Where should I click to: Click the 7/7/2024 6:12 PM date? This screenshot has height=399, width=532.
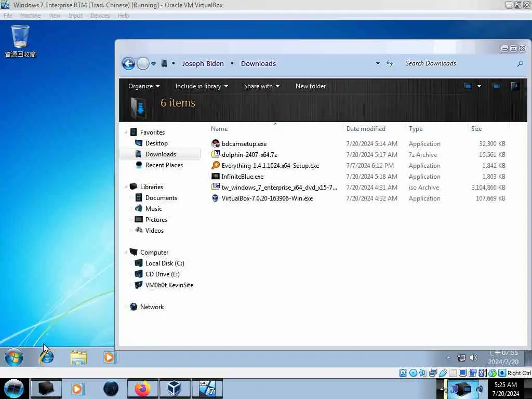point(370,166)
